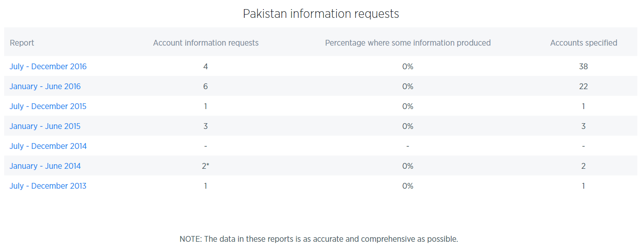The image size is (644, 248).
Task: Click the 38 accounts specified value
Action: tap(583, 66)
